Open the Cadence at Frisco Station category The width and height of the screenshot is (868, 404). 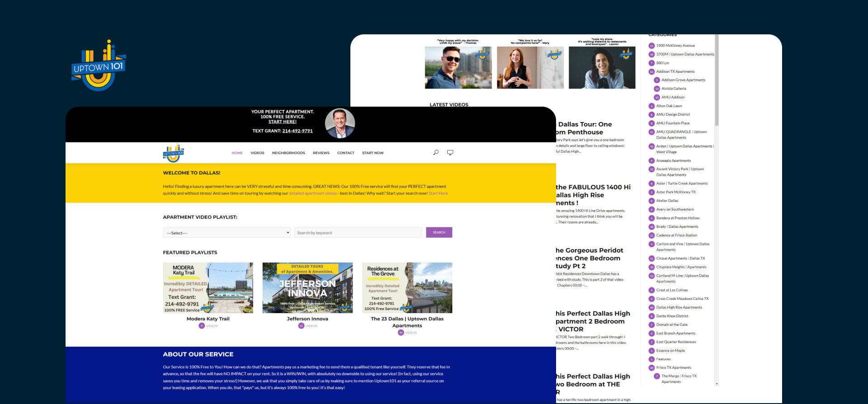tap(677, 235)
